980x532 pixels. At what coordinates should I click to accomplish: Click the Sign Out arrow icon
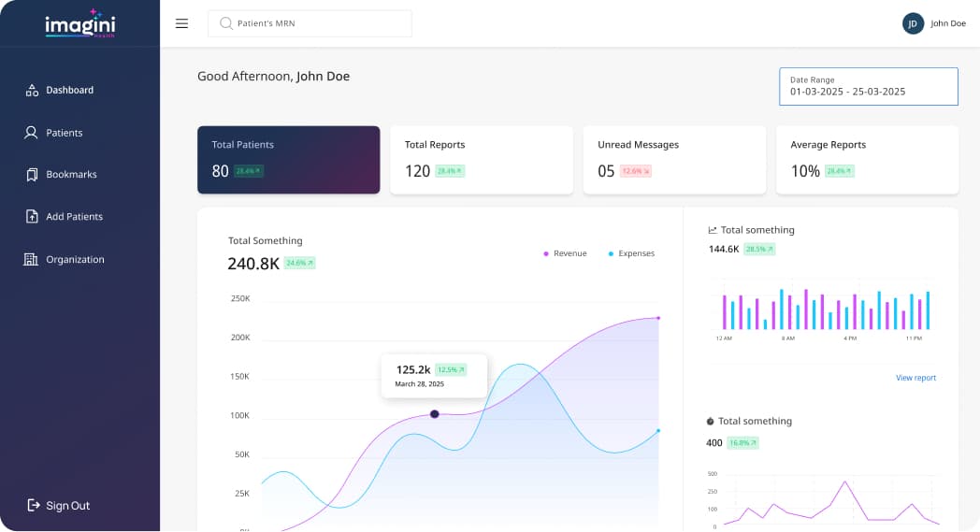click(34, 506)
